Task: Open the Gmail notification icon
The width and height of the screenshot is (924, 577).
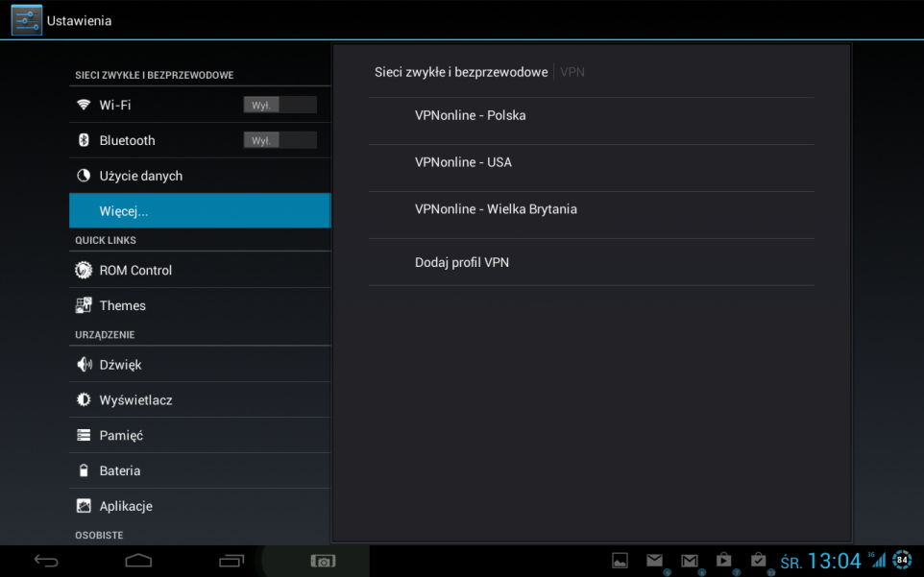Action: click(x=690, y=561)
